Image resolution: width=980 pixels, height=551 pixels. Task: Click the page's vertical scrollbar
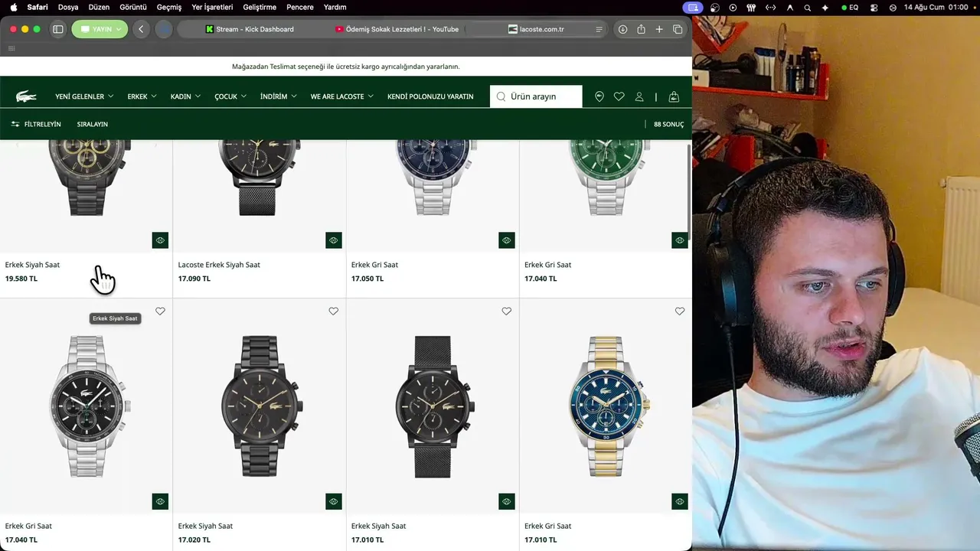coord(688,191)
